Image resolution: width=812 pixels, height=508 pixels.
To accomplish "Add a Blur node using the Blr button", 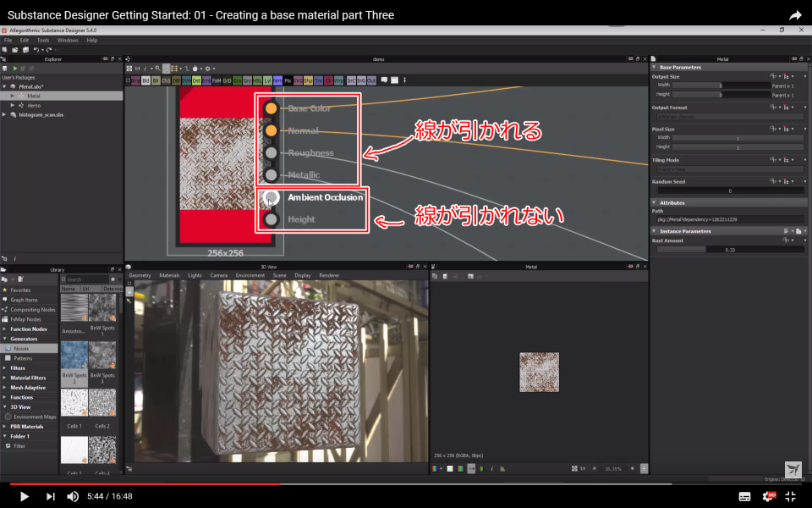I will [x=156, y=81].
